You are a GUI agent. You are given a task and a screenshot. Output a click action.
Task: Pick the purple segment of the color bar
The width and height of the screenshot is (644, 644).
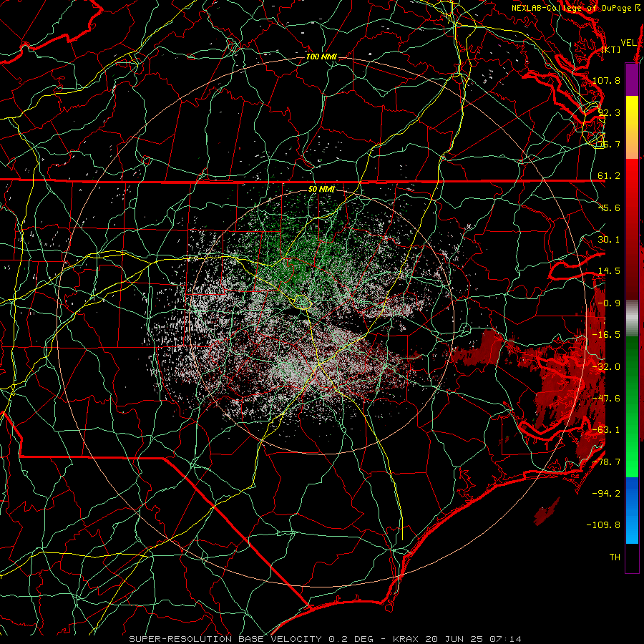pos(632,79)
